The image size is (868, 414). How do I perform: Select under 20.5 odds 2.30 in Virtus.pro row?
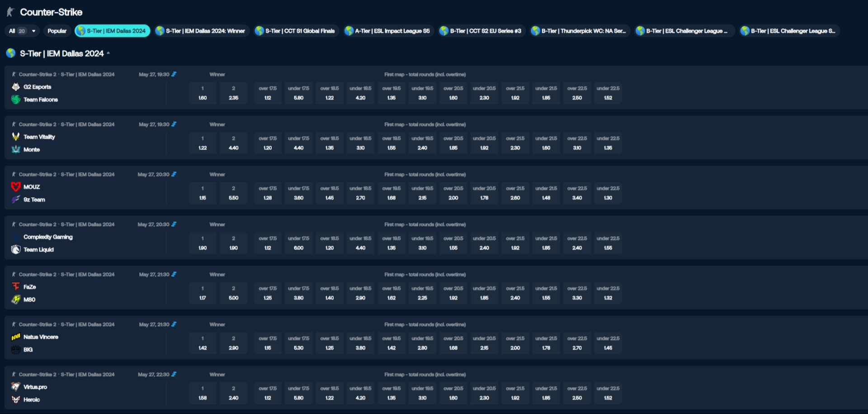(x=484, y=393)
